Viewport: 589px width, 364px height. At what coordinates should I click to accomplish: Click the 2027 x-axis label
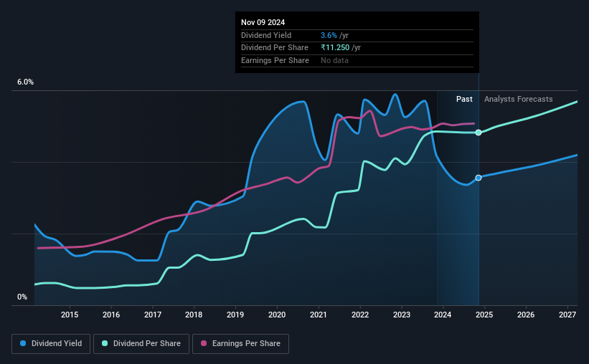click(567, 315)
